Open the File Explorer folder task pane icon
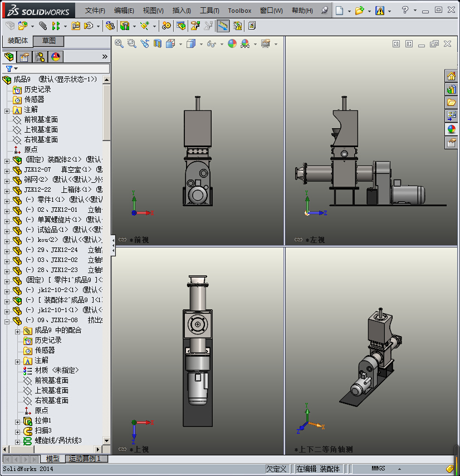 451,103
